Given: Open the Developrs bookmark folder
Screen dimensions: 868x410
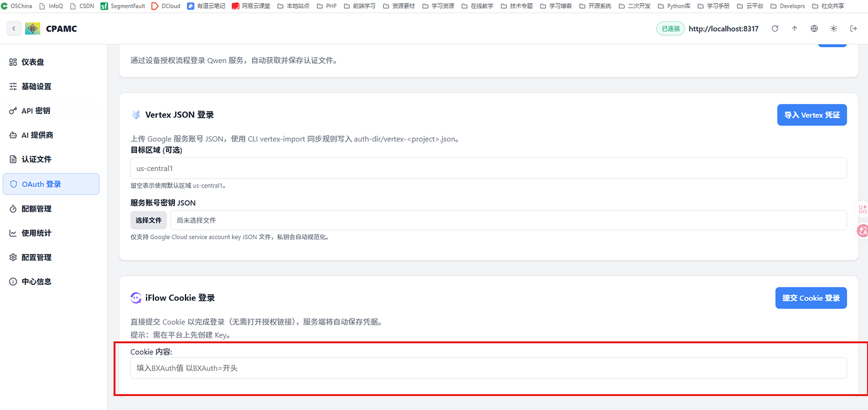Looking at the screenshot, I should click(x=787, y=6).
